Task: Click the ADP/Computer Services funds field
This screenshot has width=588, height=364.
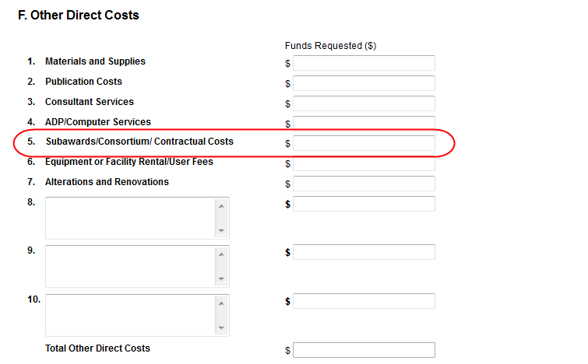Action: [x=364, y=123]
